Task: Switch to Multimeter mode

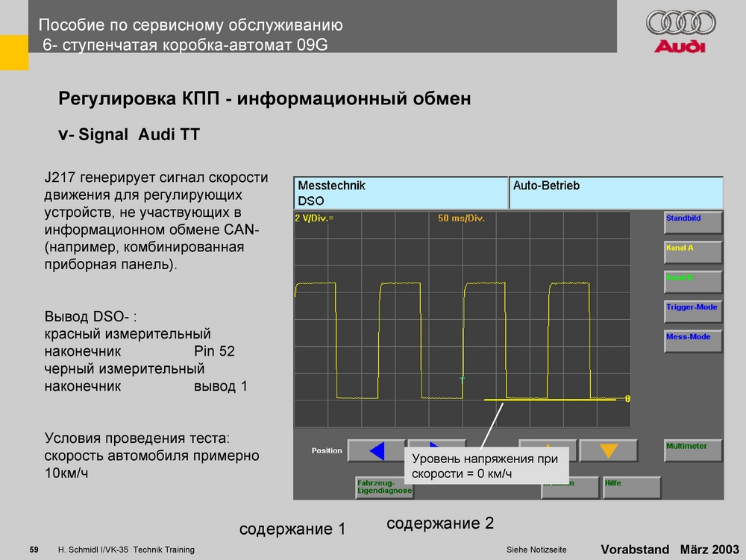Action: tap(693, 450)
